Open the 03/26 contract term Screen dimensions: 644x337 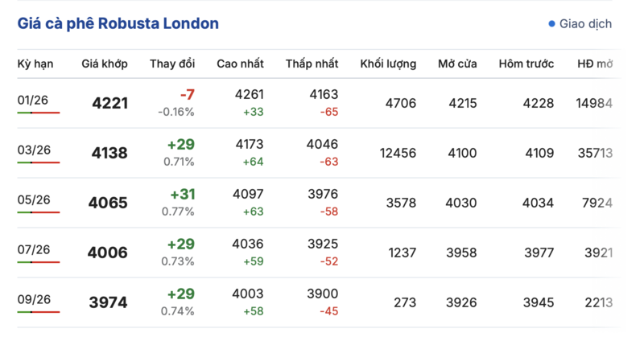pos(34,150)
